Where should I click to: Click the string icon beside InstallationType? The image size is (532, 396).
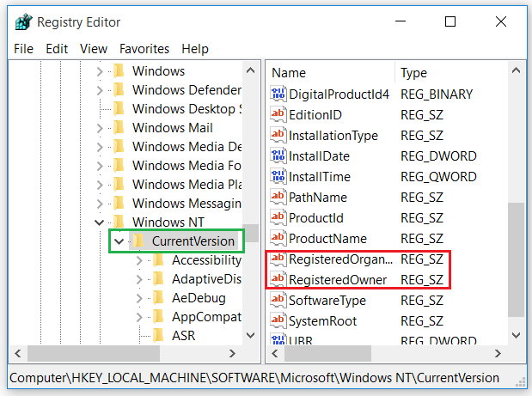click(x=278, y=135)
